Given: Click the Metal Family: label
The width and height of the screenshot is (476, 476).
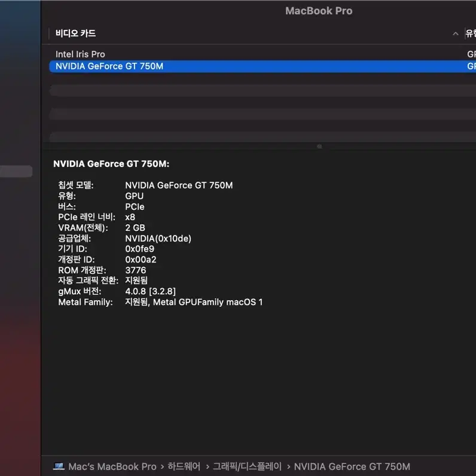Looking at the screenshot, I should tap(86, 302).
